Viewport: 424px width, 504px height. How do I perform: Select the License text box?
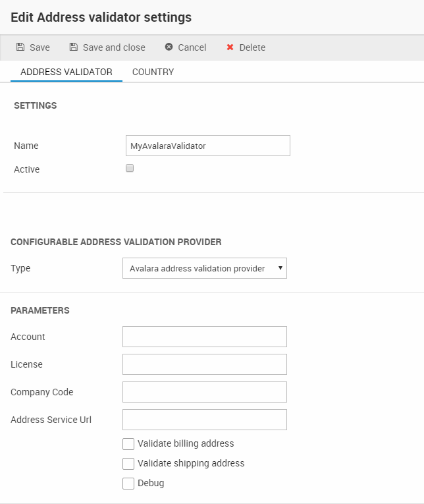pyautogui.click(x=205, y=364)
